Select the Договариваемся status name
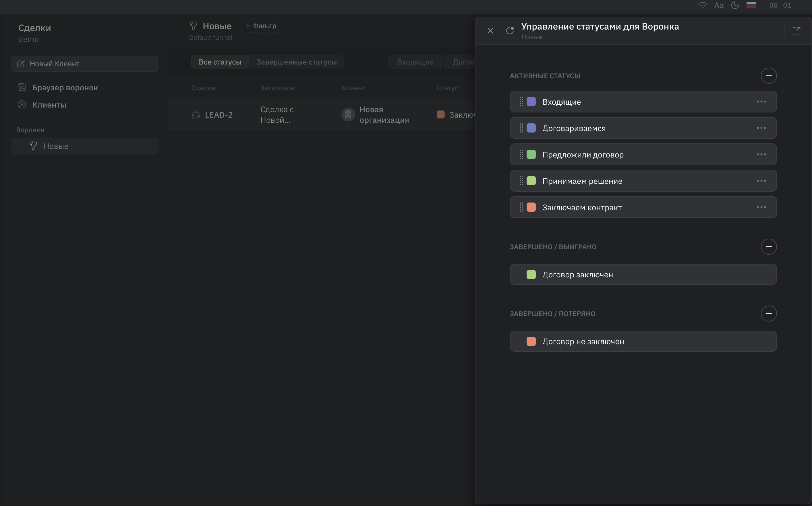Screen dimensions: 812x506 (574, 128)
